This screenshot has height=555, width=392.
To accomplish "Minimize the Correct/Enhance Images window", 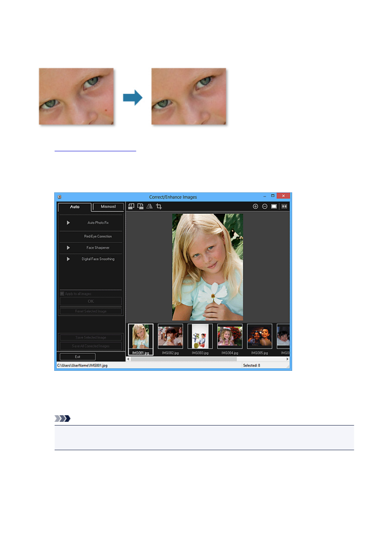I will click(x=265, y=197).
